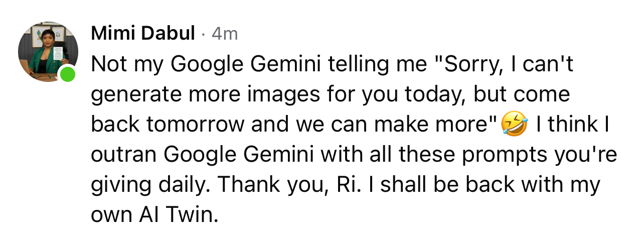Open the Mimi Dabul name link

tap(143, 34)
